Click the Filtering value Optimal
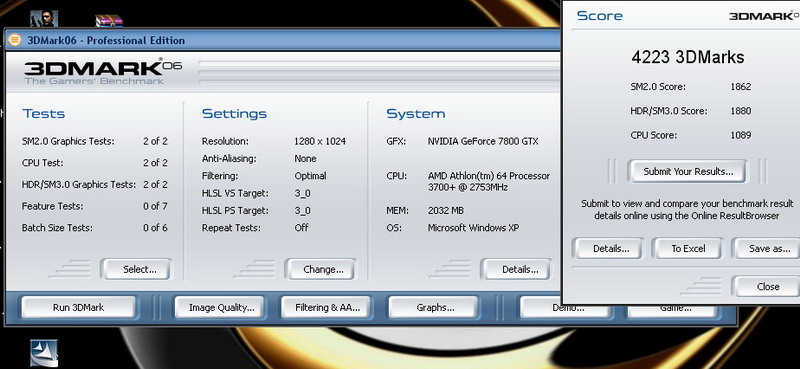The image size is (800, 369). point(310,176)
